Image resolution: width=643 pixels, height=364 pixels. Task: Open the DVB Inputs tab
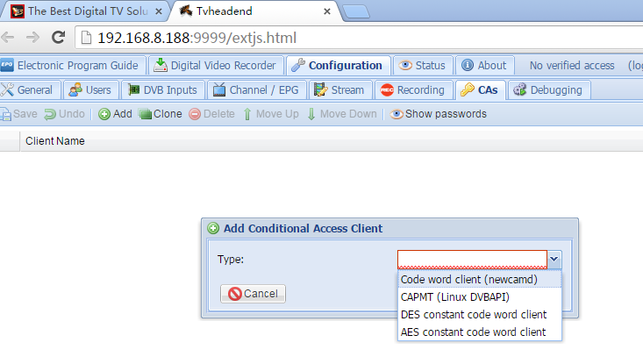click(162, 90)
